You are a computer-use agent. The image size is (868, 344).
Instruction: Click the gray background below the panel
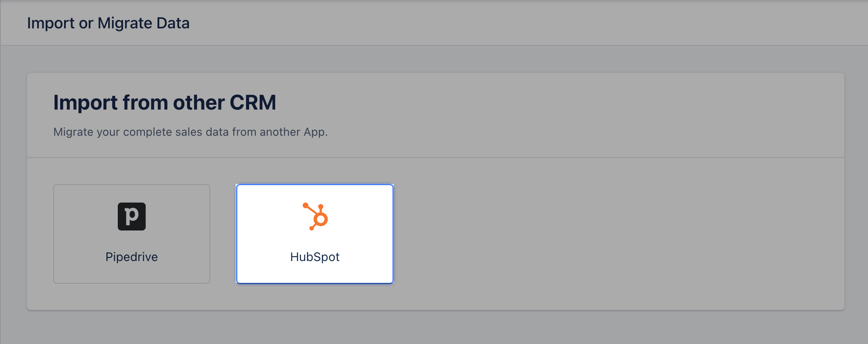click(x=434, y=327)
